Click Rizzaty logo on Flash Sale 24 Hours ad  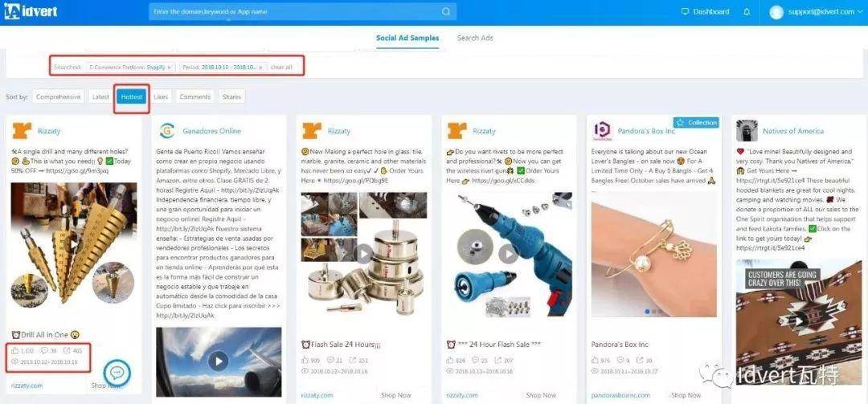coord(312,131)
